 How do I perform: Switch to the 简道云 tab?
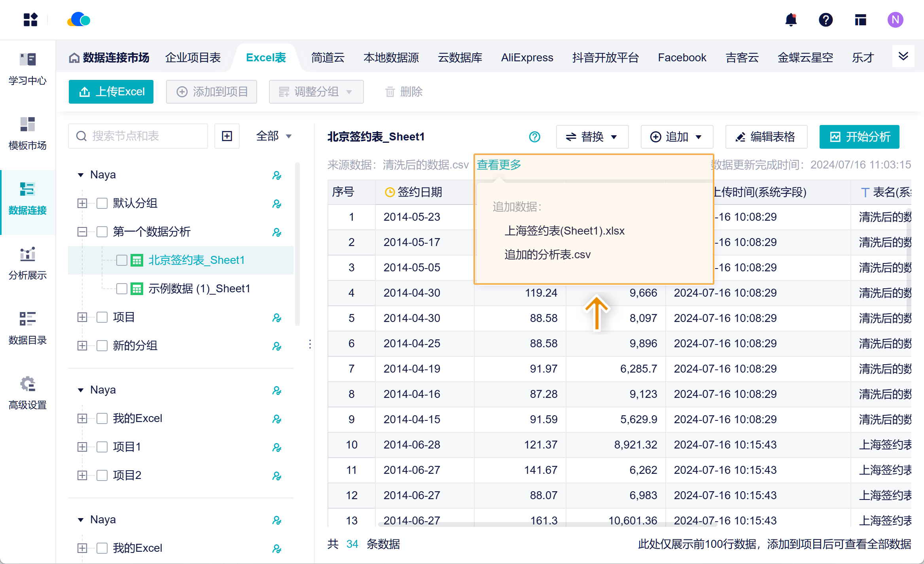pos(328,58)
